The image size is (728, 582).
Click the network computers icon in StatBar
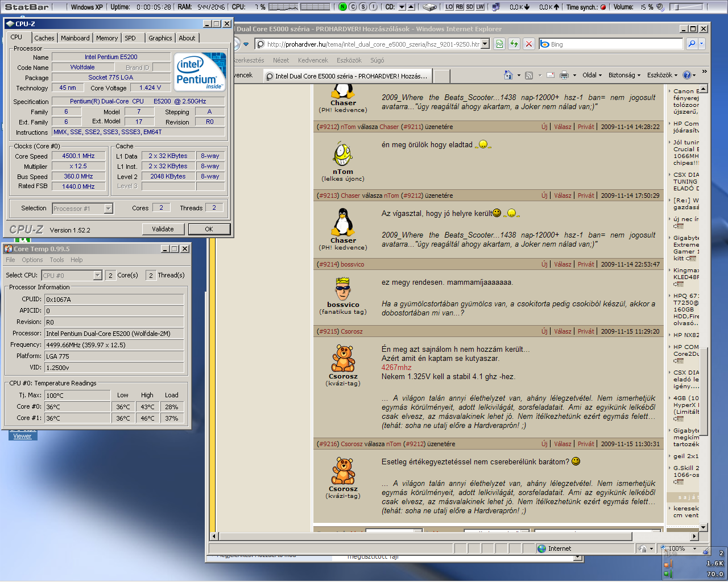[x=496, y=7]
